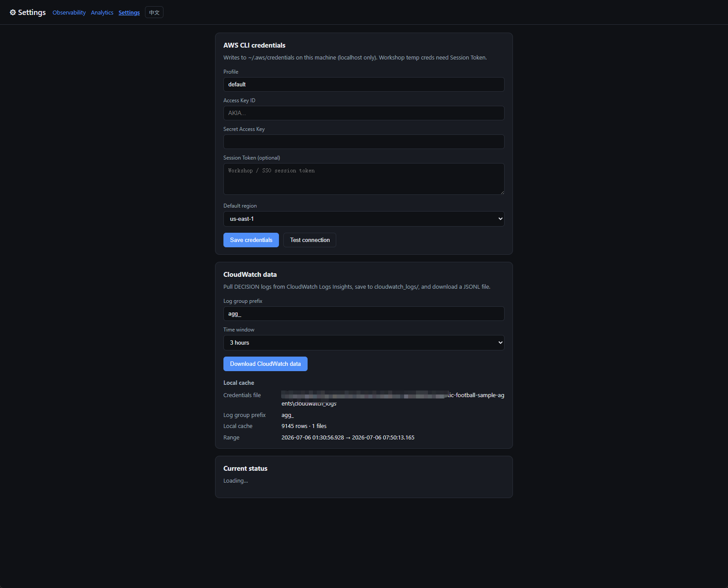Select the Settings nav link
Image resolution: width=728 pixels, height=588 pixels.
(x=129, y=13)
